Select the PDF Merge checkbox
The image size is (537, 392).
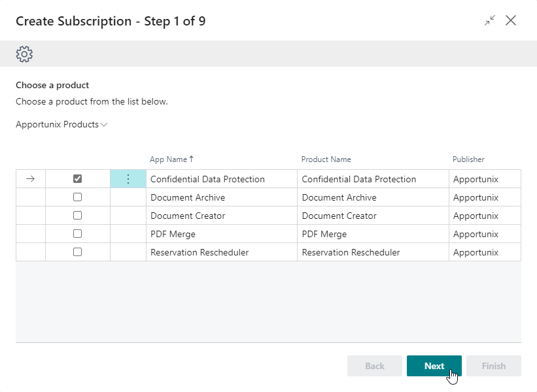pyautogui.click(x=78, y=234)
